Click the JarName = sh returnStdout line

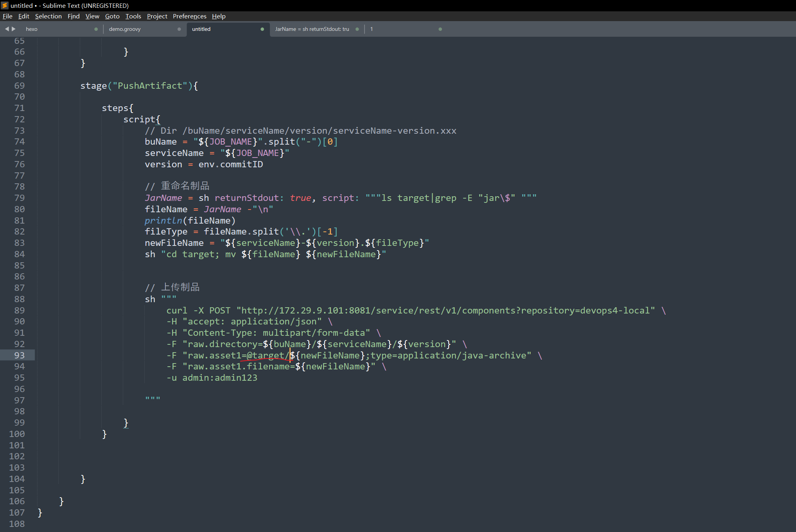pyautogui.click(x=341, y=198)
